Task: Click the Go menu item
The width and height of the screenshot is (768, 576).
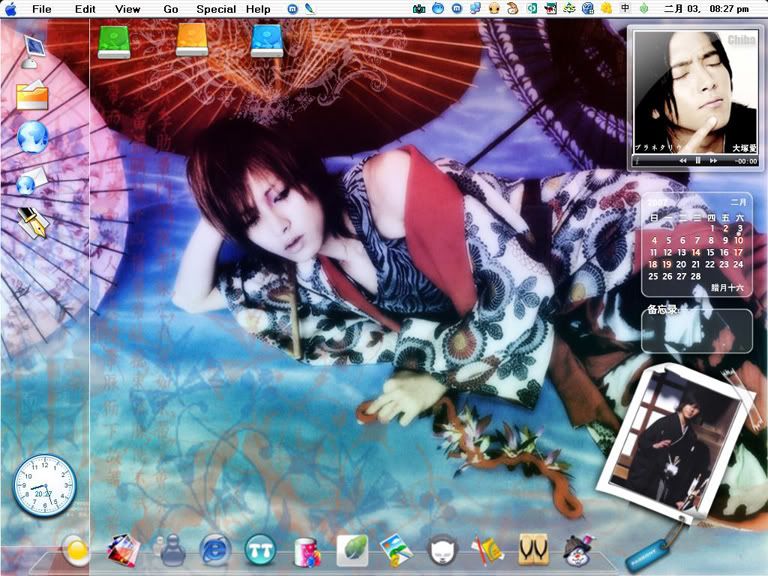Action: (171, 9)
